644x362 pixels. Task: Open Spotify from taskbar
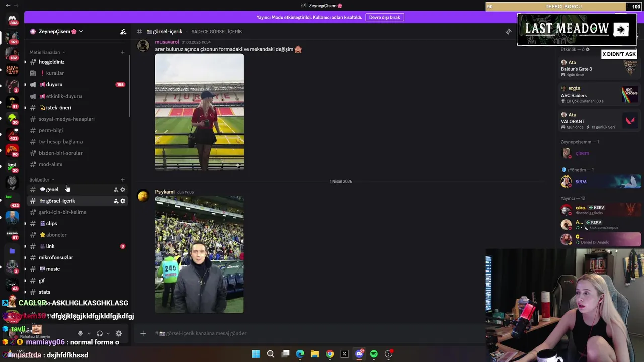pos(374,354)
